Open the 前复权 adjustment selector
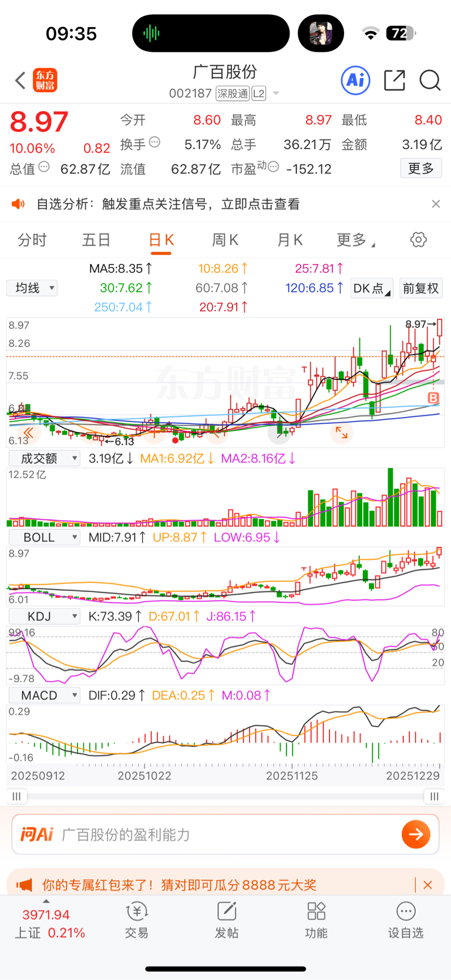 [420, 288]
